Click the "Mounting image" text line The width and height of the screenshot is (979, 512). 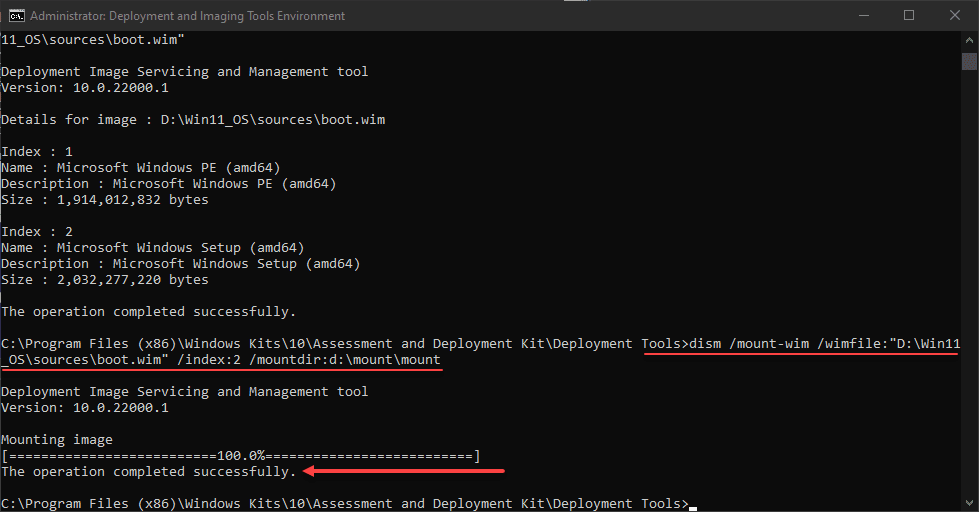57,439
